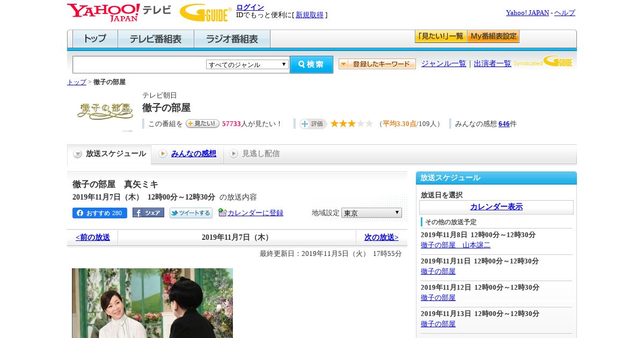The image size is (644, 338).
Task: Click the Facebook シェア button
Action: click(148, 212)
